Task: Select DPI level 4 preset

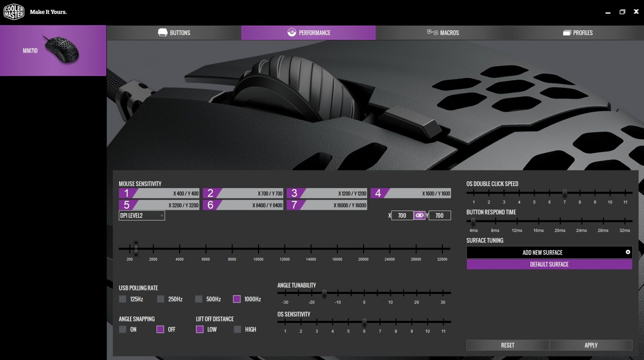Action: point(410,193)
